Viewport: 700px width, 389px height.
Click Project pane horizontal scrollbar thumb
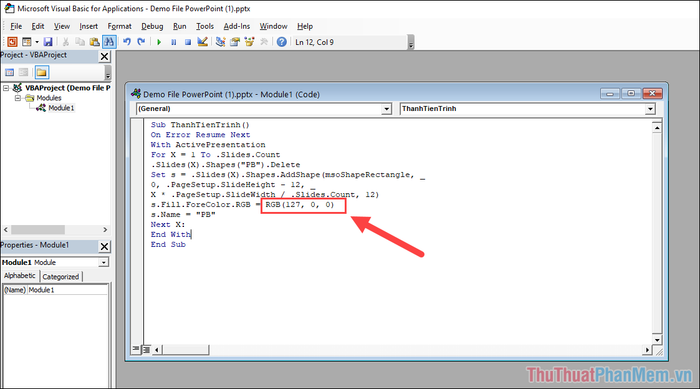click(x=38, y=230)
